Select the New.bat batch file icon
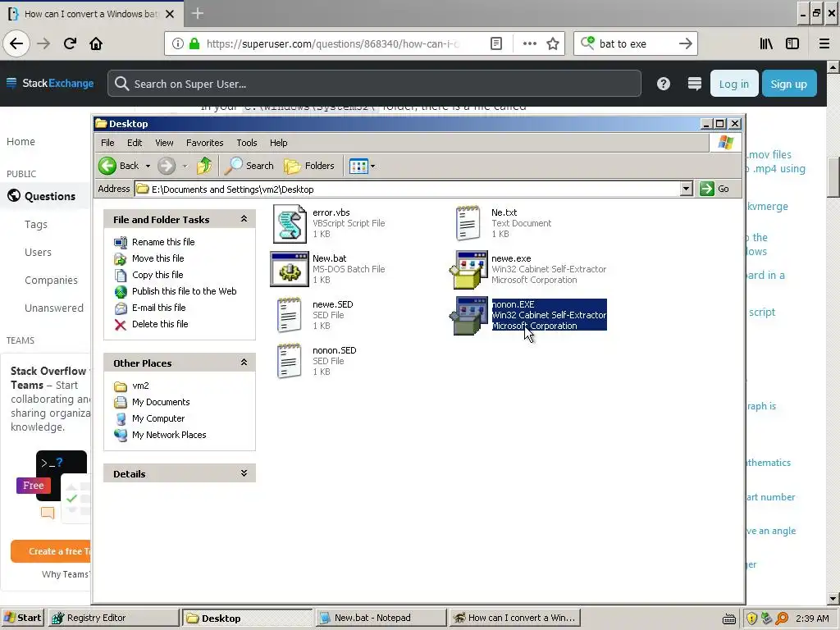The width and height of the screenshot is (840, 630). pos(290,269)
